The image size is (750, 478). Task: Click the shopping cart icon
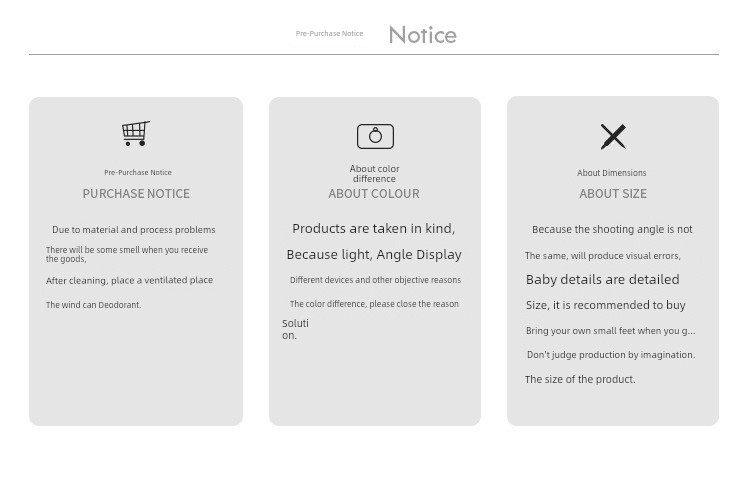(136, 133)
